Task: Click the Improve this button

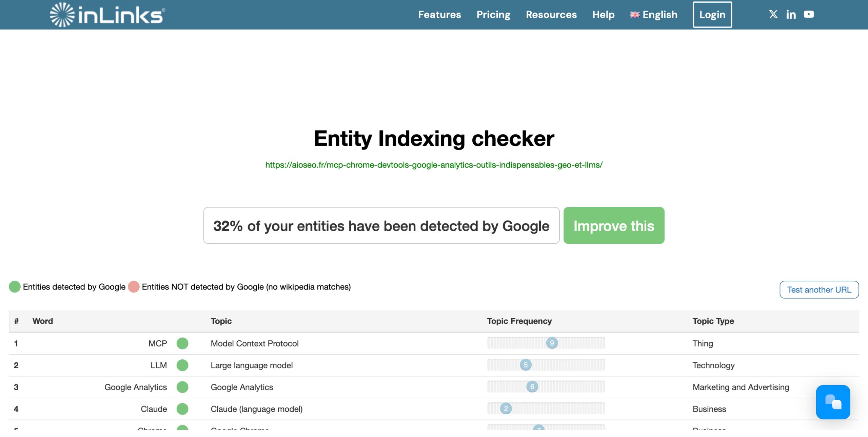Action: point(614,225)
